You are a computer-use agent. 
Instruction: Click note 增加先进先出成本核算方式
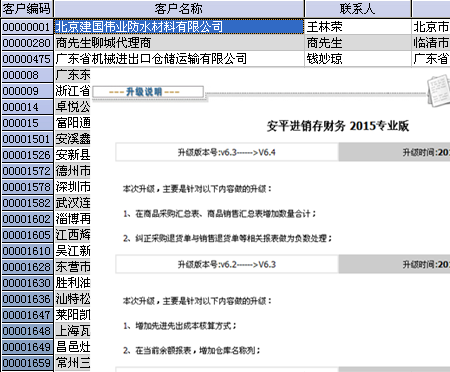pos(179,326)
